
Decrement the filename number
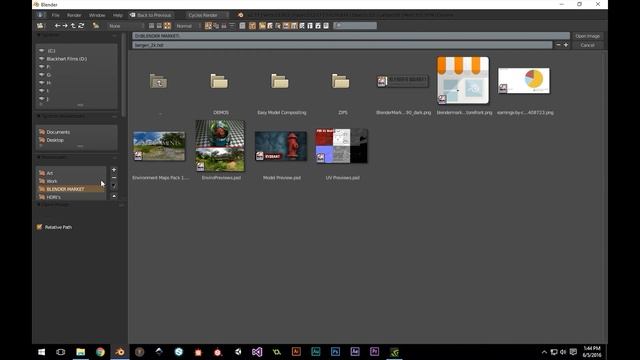coord(558,45)
